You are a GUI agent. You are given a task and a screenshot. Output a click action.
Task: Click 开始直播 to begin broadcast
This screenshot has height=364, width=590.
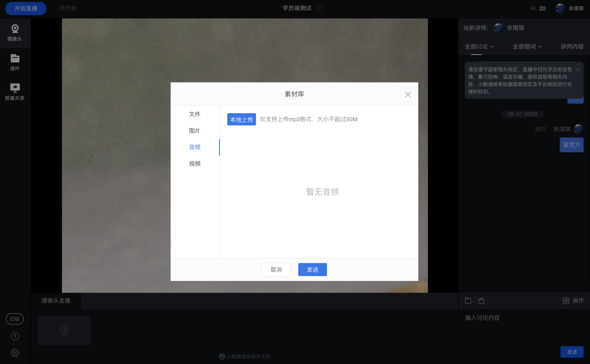pos(26,9)
